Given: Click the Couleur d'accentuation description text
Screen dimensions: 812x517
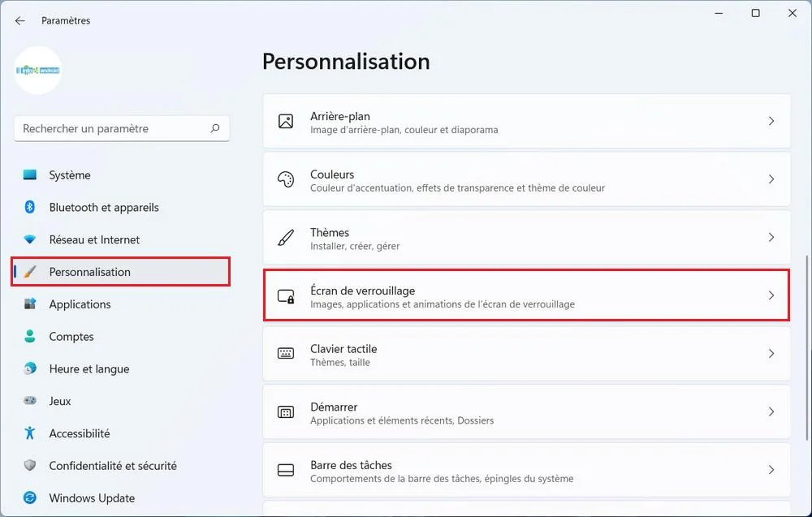Looking at the screenshot, I should 457,187.
